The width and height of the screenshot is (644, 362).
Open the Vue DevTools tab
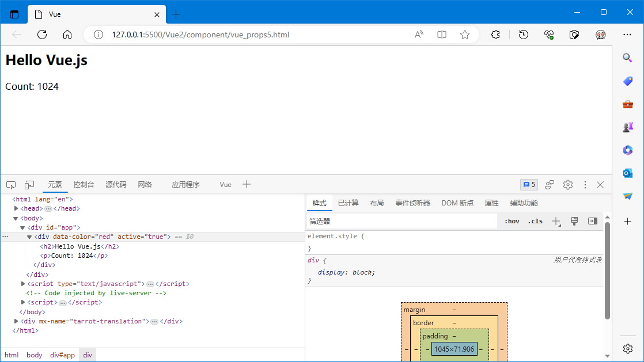coord(225,185)
